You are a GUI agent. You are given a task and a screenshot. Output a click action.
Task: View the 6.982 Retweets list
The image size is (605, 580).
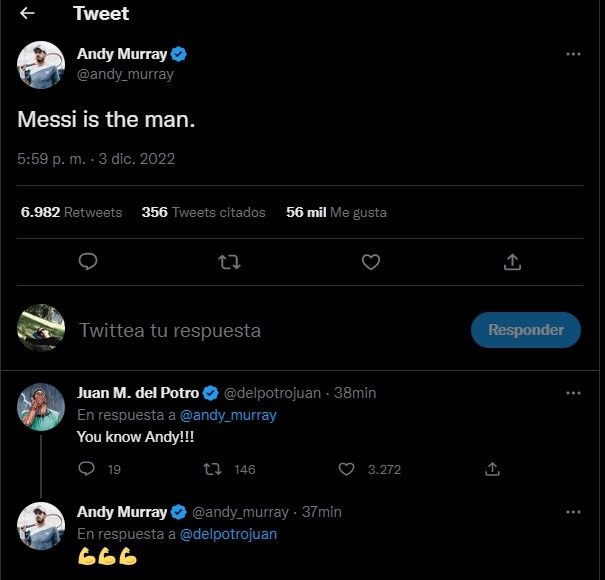click(x=71, y=212)
